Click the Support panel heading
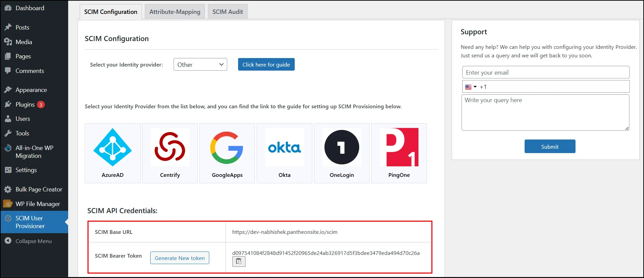The height and width of the screenshot is (278, 644). click(474, 32)
